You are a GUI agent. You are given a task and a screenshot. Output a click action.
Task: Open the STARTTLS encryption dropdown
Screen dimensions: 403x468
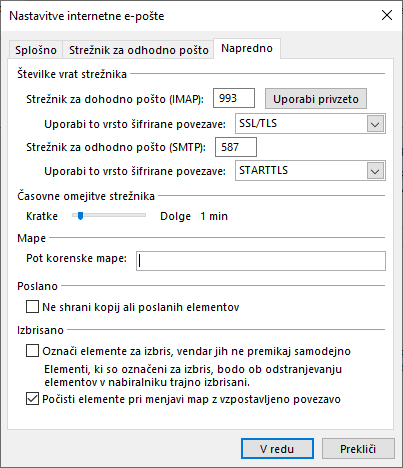point(310,171)
